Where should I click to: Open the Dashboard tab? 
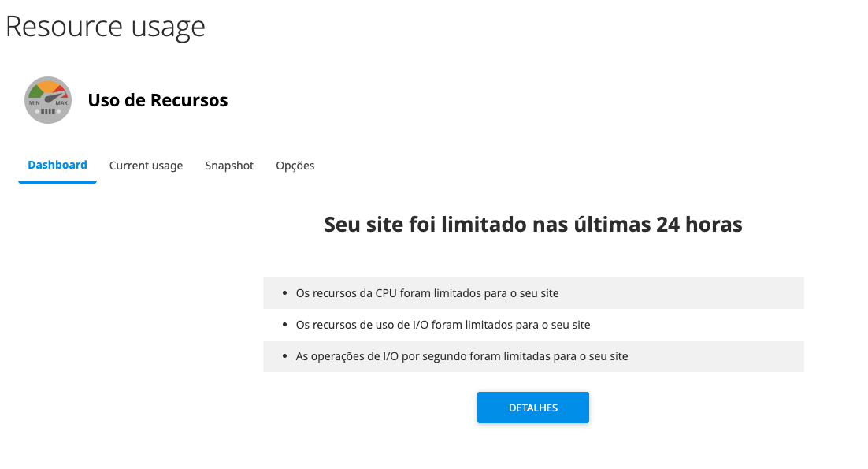coord(57,165)
